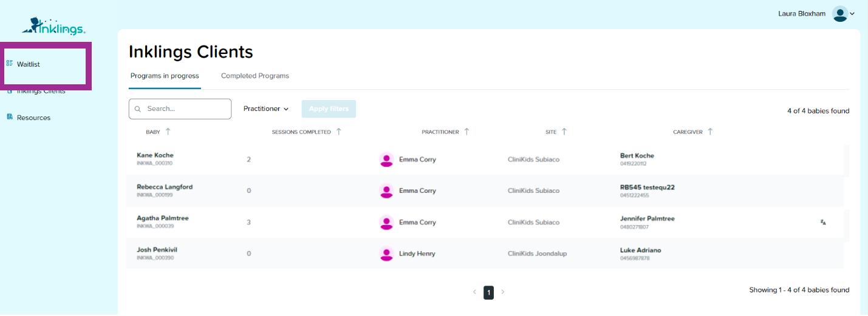
Task: Expand the user menu chevron
Action: 852,14
